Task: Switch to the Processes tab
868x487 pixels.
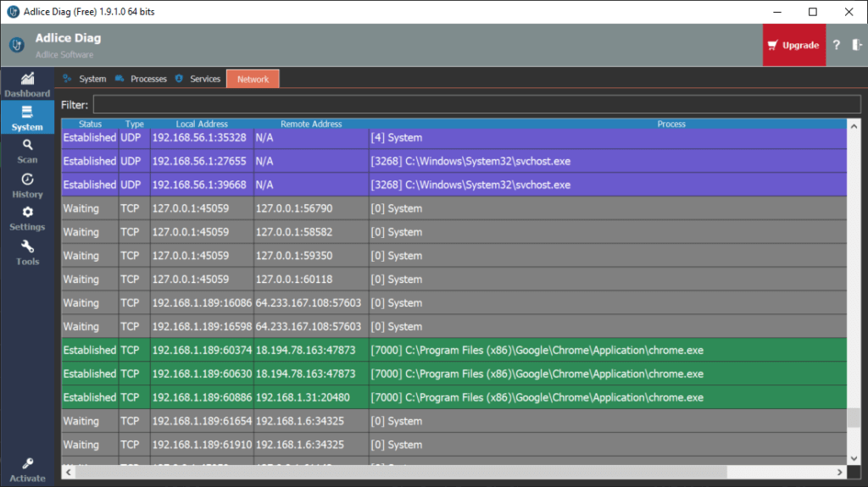Action: click(141, 79)
